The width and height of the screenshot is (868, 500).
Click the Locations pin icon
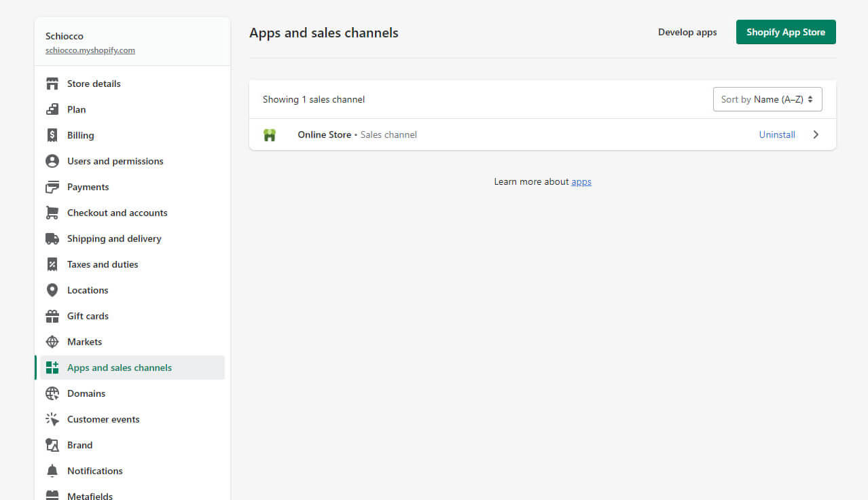(x=52, y=290)
